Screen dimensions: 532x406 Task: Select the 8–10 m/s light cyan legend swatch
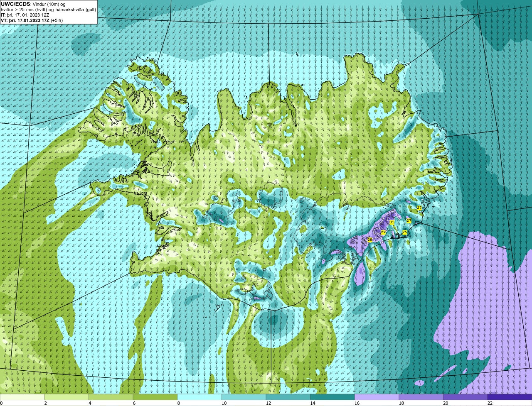tap(199, 397)
